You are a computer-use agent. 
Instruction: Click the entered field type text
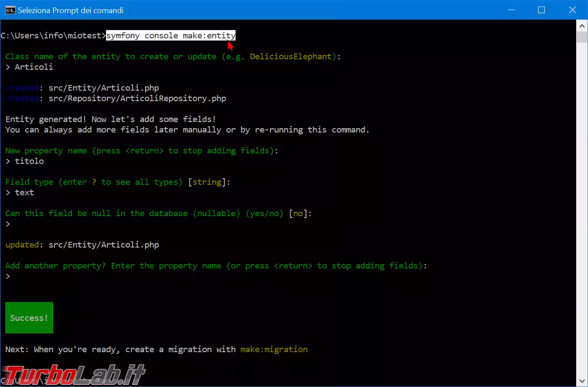point(24,193)
